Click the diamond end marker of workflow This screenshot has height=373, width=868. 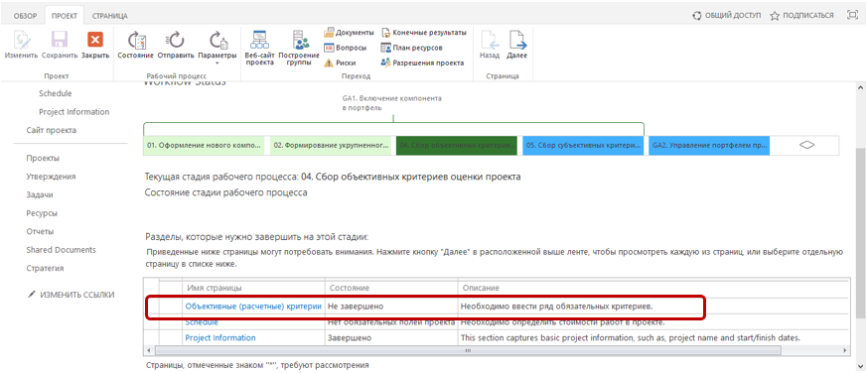807,145
